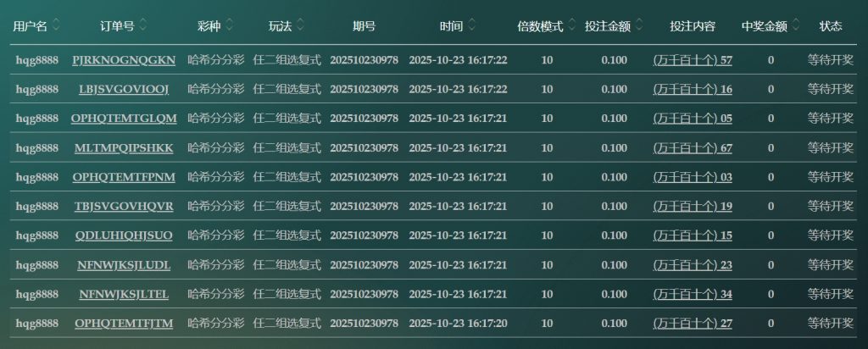This screenshot has width=868, height=349.
Task: Click the 玩法 column sort icon
Action: (x=299, y=25)
